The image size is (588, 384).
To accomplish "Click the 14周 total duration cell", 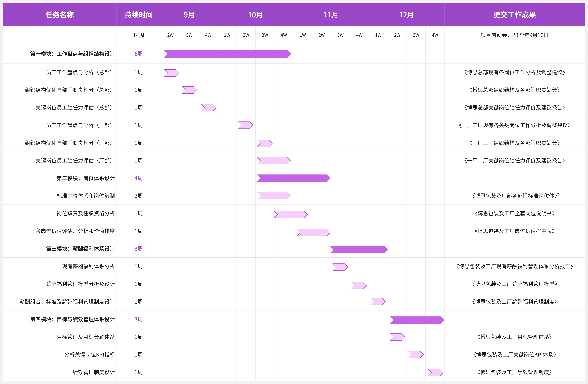I will (x=139, y=35).
